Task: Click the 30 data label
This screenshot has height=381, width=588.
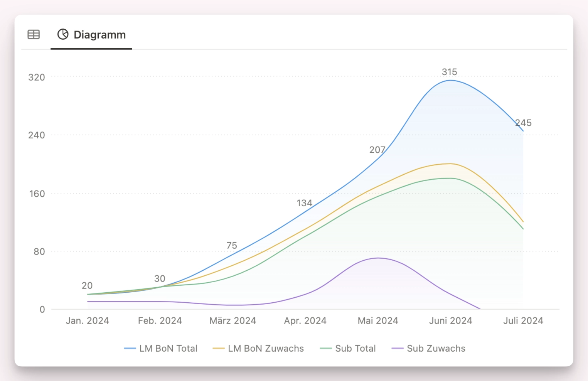Action: (160, 278)
